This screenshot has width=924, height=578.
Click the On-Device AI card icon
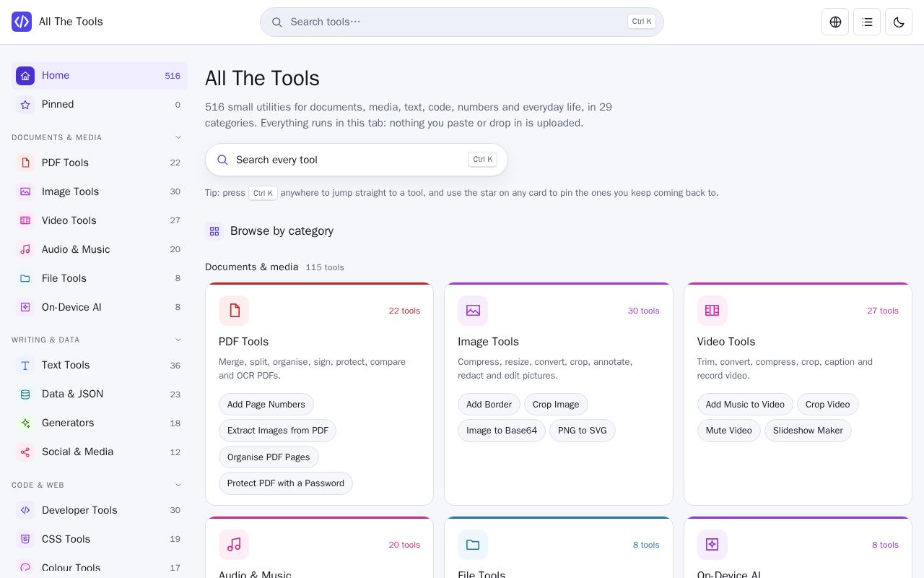[x=712, y=545]
